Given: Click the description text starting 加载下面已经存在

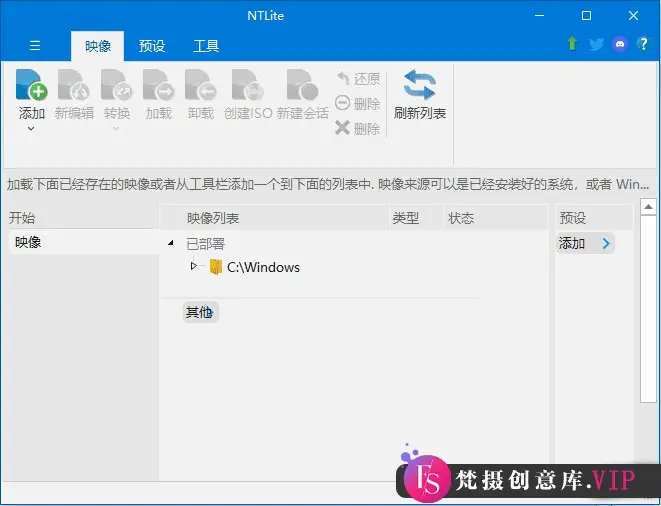Looking at the screenshot, I should click(328, 184).
